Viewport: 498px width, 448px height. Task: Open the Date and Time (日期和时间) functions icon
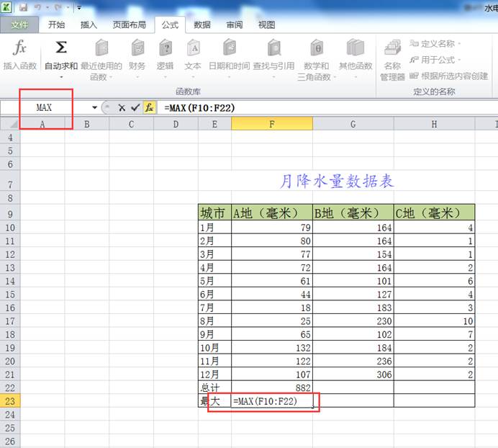click(229, 48)
